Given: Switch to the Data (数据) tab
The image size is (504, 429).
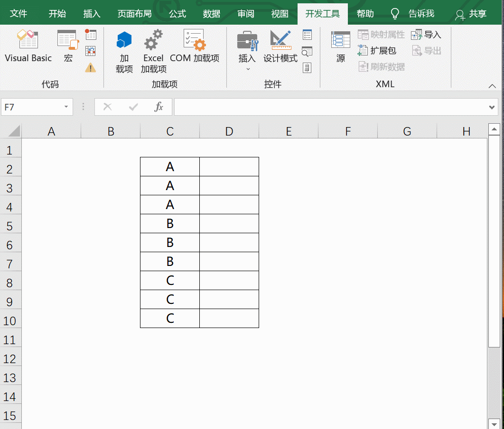Looking at the screenshot, I should coord(212,13).
